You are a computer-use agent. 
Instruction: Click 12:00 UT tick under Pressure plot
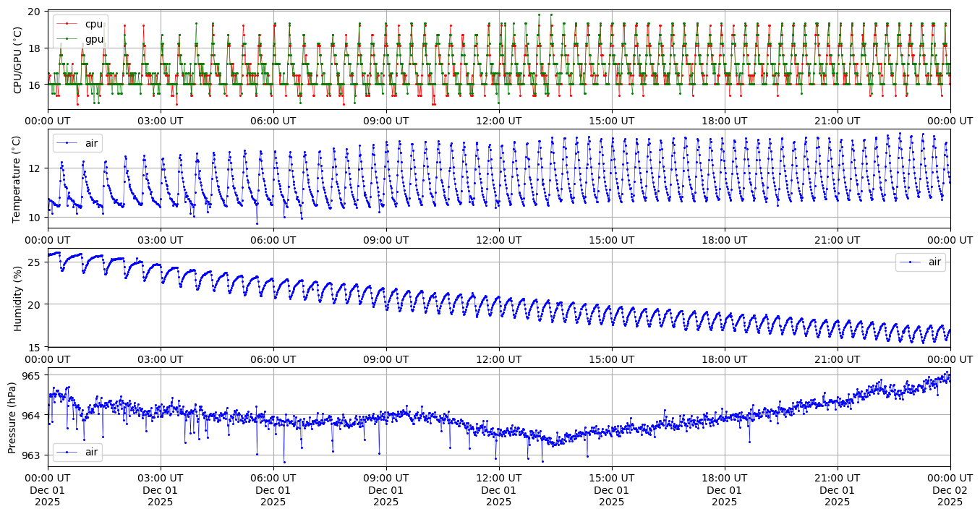tap(498, 477)
